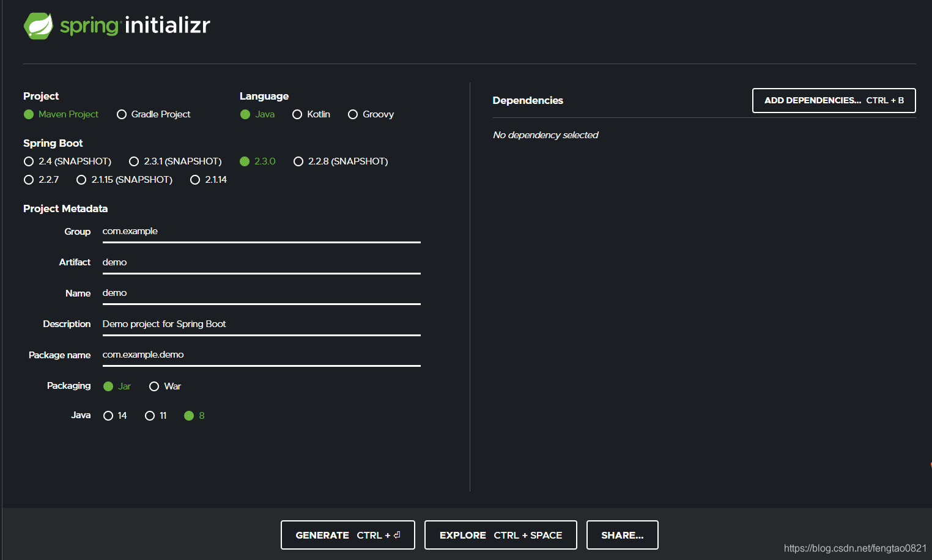932x560 pixels.
Task: Select Jar packaging option
Action: click(117, 386)
